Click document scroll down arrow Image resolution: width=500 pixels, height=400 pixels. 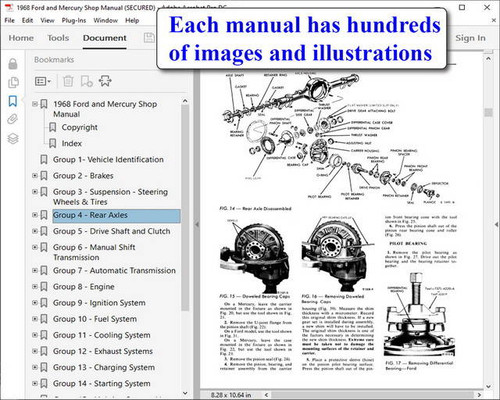click(x=488, y=387)
